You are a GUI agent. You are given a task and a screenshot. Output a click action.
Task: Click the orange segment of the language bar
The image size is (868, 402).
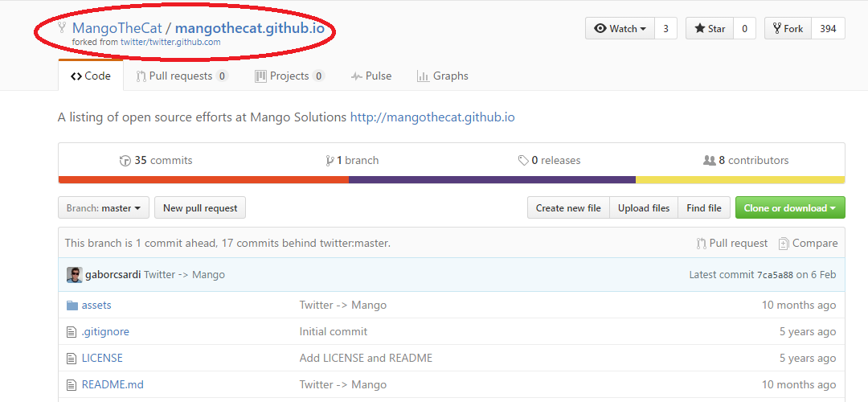pos(203,179)
